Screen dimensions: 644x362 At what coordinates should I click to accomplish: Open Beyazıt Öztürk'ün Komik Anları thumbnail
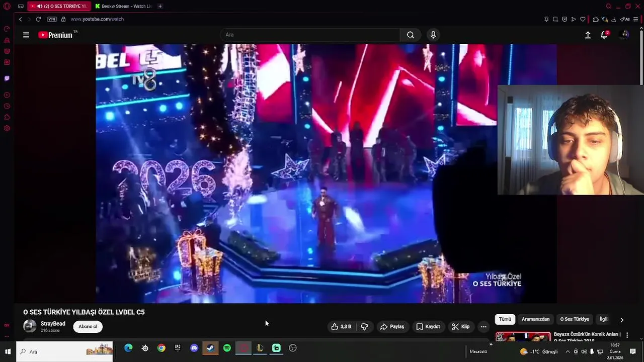[523, 337]
